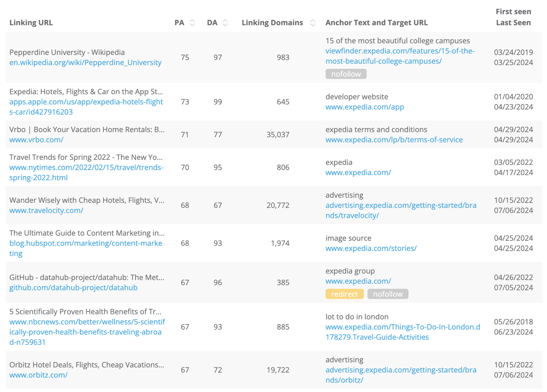
Task: Open blog.hubspot.com content marketing link
Action: point(86,248)
